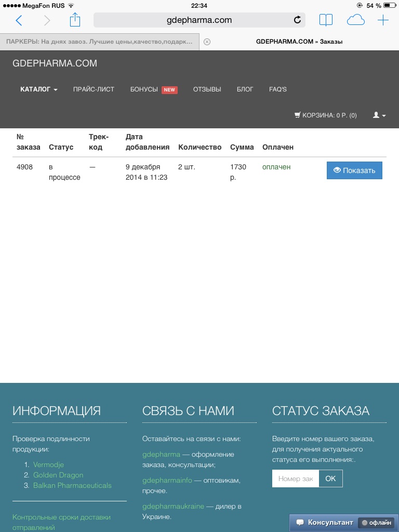Viewport: 399px width, 532px height.
Task: Open Safari bookmarks book icon
Action: [x=326, y=20]
